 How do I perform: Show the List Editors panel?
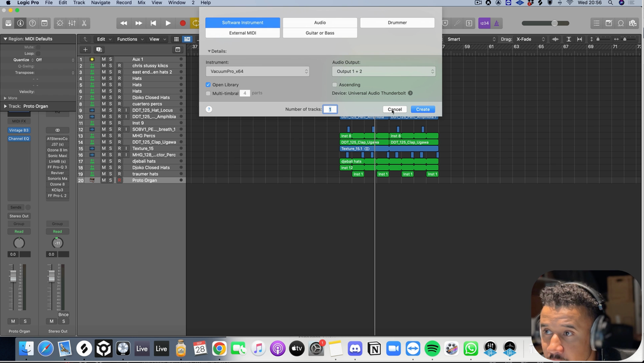(596, 23)
